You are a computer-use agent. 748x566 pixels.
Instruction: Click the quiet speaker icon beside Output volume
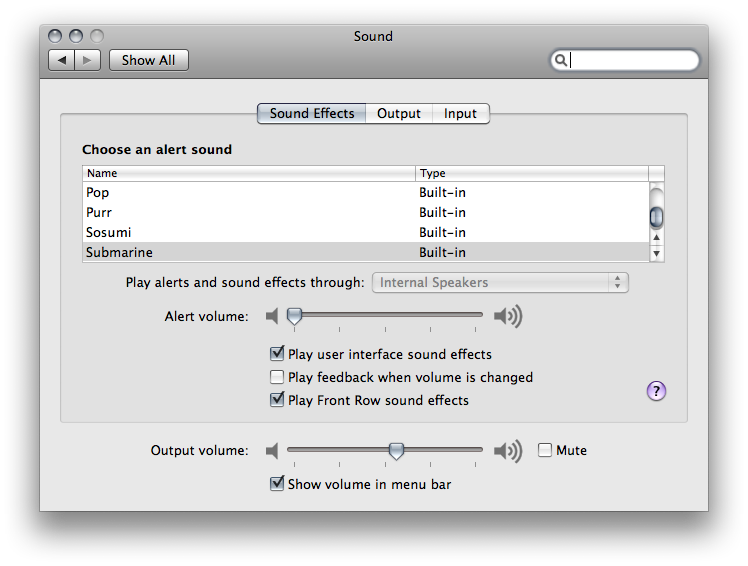272,451
